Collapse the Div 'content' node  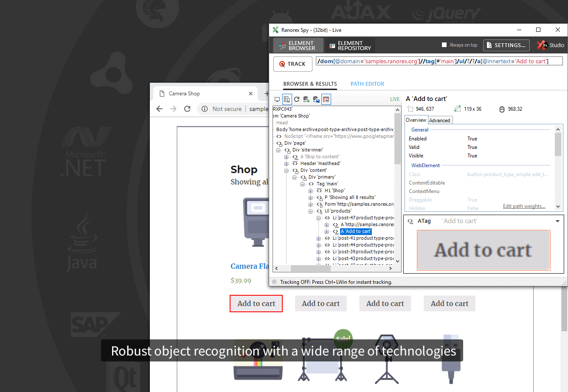287,170
